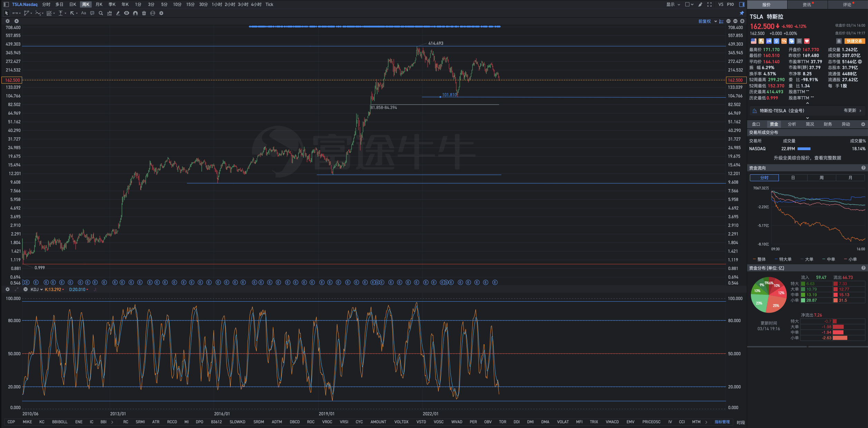Open help for 资金流向 section

point(864,168)
